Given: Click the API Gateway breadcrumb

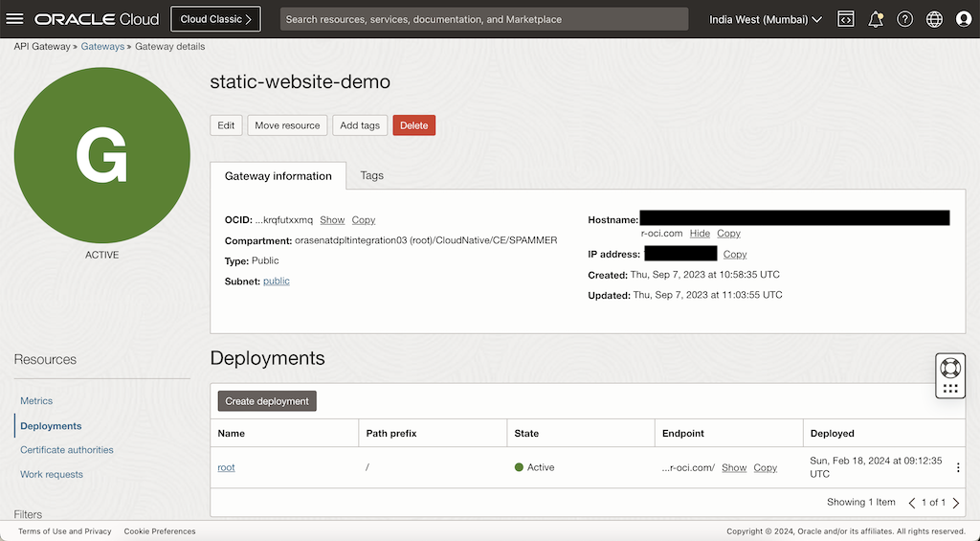Looking at the screenshot, I should [x=42, y=46].
